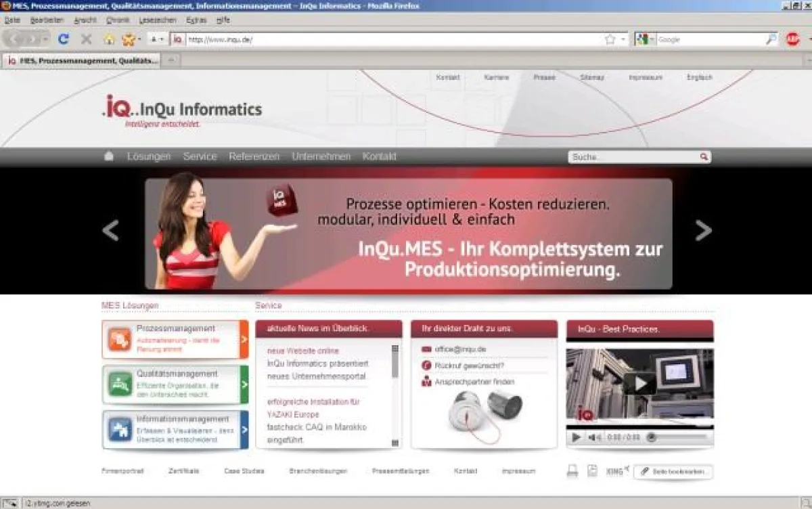812x509 pixels.
Task: Open Sitemap in the top header links
Action: pos(592,77)
